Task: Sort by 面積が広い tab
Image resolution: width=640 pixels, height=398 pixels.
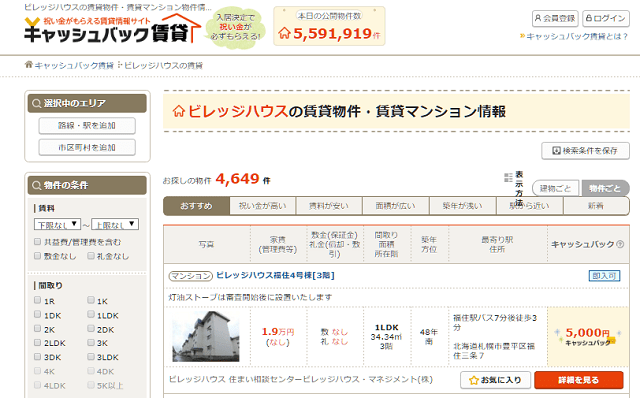Action: [x=396, y=206]
